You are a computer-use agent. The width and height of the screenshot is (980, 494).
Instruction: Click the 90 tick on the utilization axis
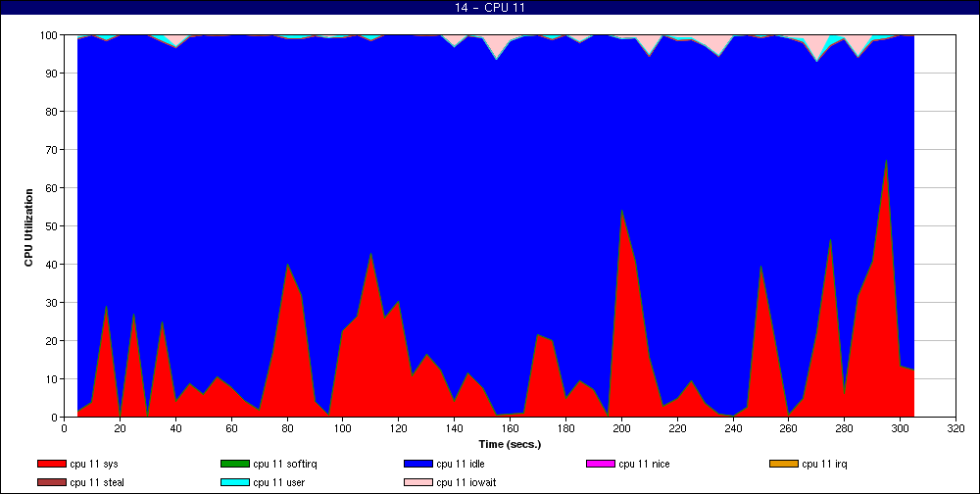coord(52,74)
